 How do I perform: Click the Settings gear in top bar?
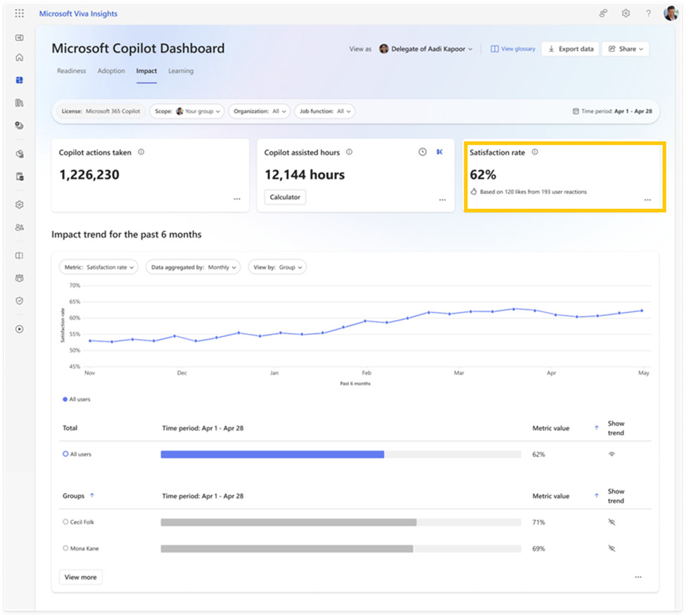625,13
